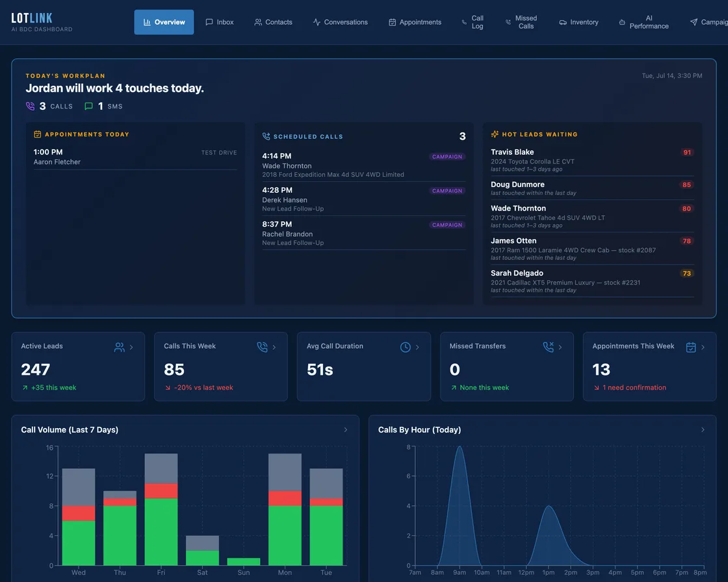This screenshot has width=728, height=582.
Task: Open Missed Transfers details chevron
Action: coord(560,347)
